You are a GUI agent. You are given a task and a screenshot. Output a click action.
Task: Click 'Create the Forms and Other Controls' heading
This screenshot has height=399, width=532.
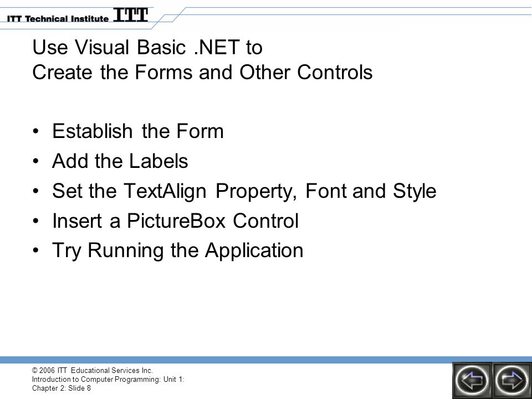tap(202, 72)
